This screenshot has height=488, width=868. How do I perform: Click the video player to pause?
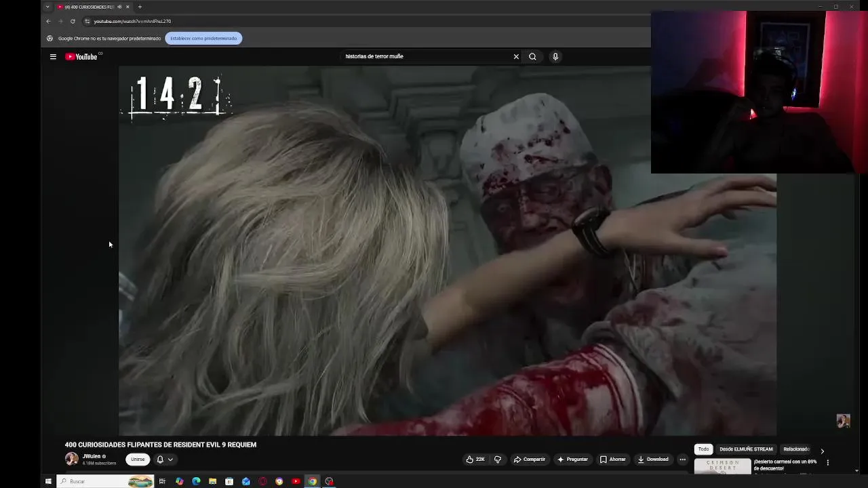448,251
